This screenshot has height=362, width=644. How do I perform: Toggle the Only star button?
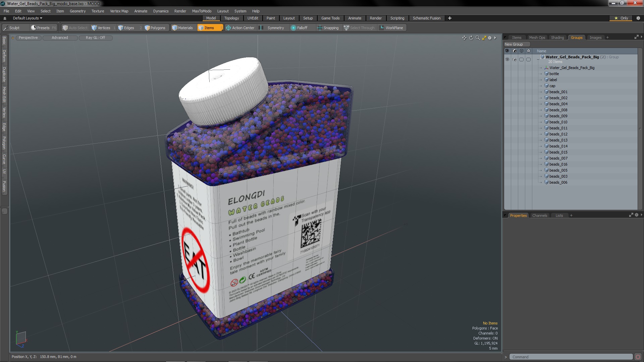point(621,18)
